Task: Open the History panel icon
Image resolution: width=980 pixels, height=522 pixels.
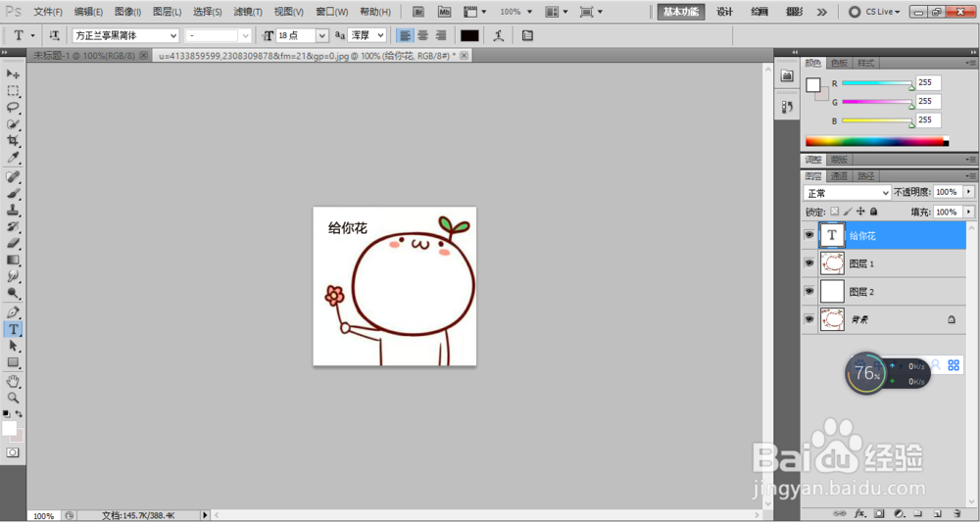Action: (787, 107)
